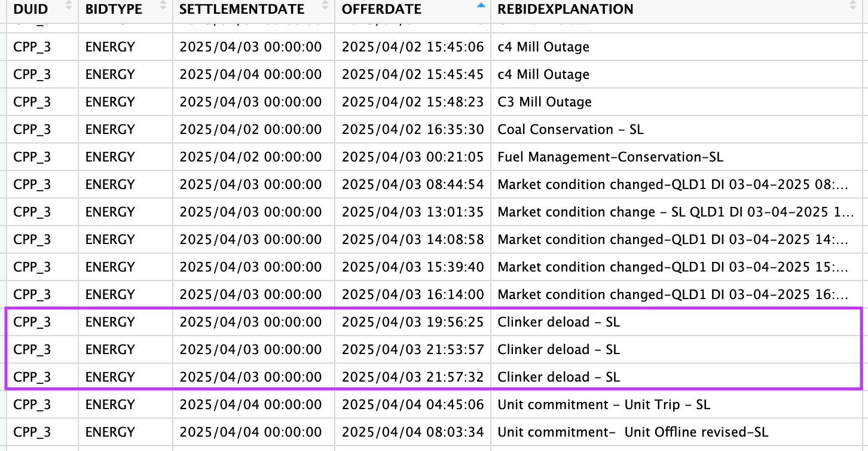
Task: Click CPP_3 in the Fuel Management-Conservation row
Action: coord(32,157)
